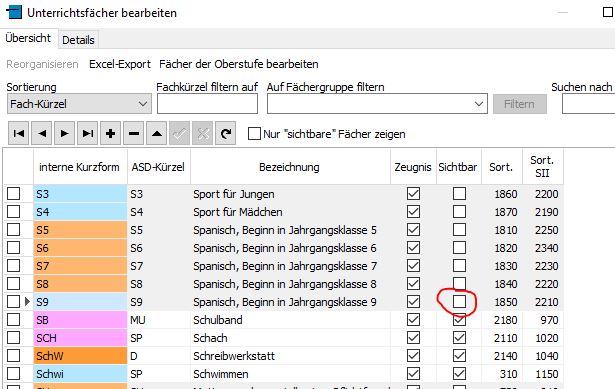Add new subject with plus button
The image size is (615, 389).
point(111,134)
